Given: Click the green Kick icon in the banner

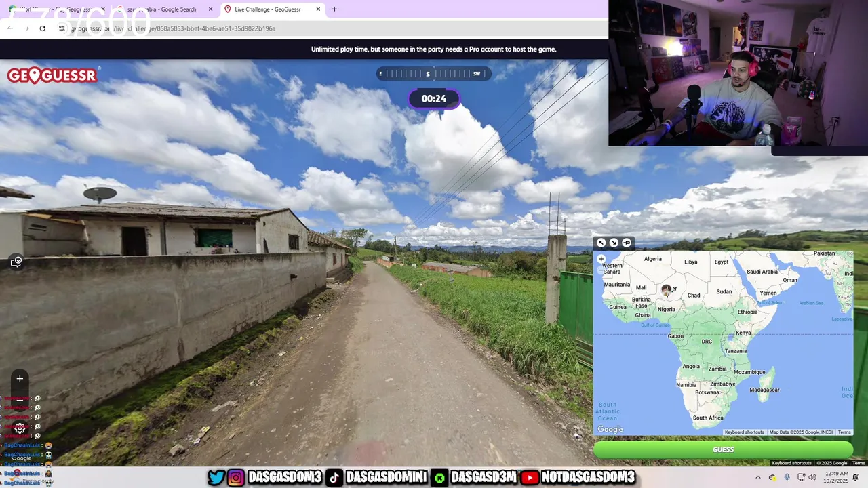Looking at the screenshot, I should click(439, 478).
